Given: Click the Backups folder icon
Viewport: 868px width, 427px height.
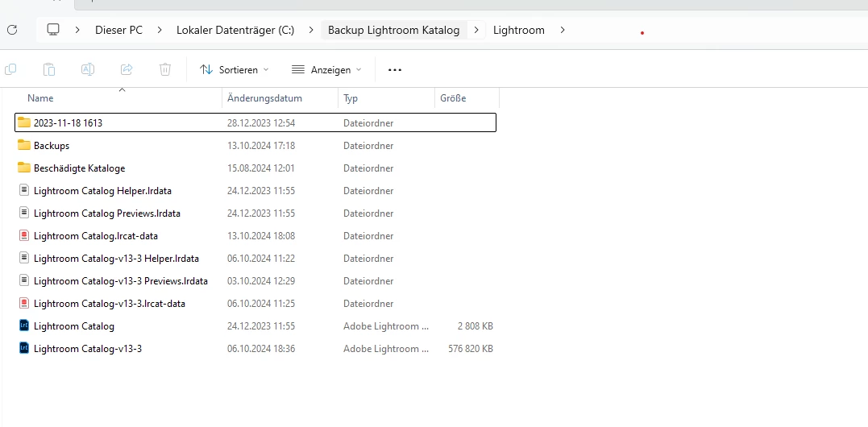Looking at the screenshot, I should (24, 146).
